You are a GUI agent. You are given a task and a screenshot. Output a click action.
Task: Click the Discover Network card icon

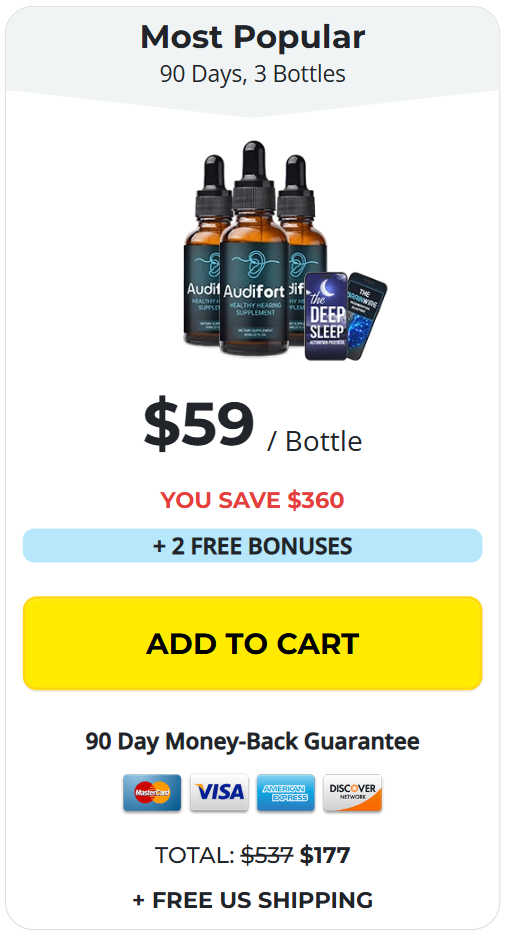(353, 793)
